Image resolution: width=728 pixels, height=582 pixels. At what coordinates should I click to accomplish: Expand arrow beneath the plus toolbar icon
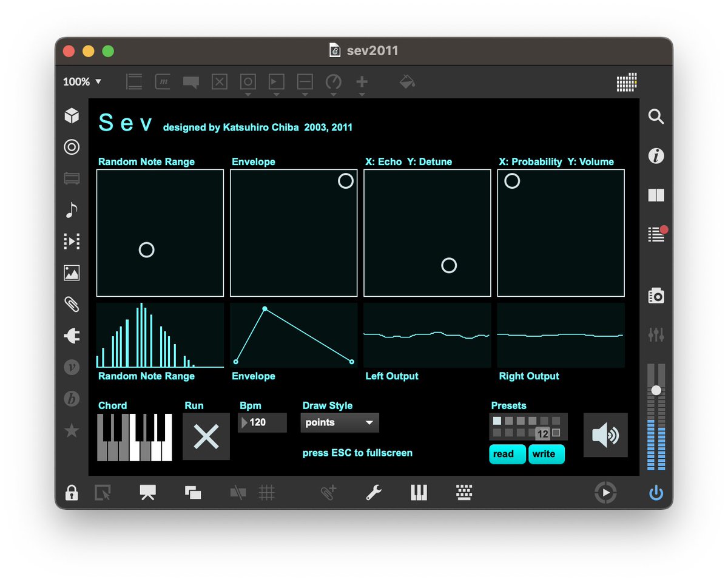pos(362,95)
